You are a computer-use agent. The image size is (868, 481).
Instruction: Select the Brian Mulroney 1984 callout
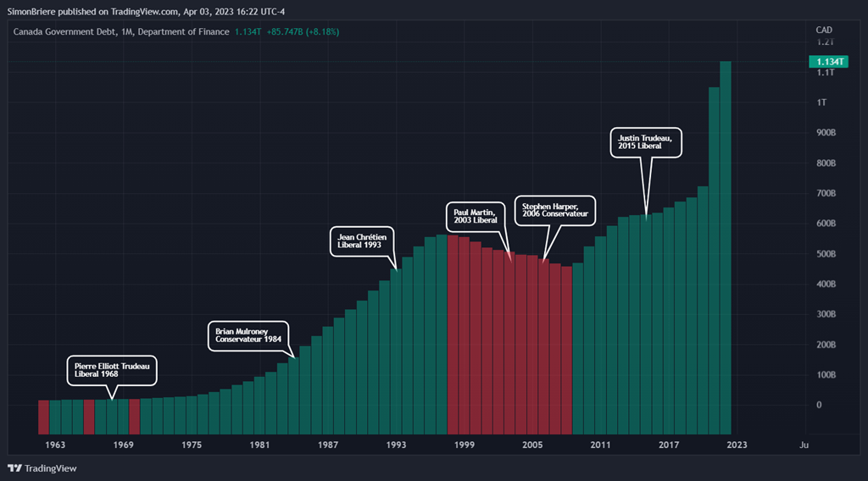(x=248, y=336)
